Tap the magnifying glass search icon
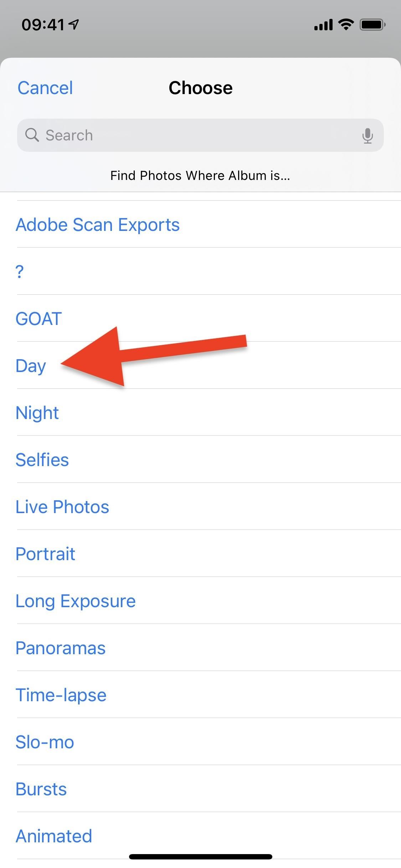 (32, 135)
